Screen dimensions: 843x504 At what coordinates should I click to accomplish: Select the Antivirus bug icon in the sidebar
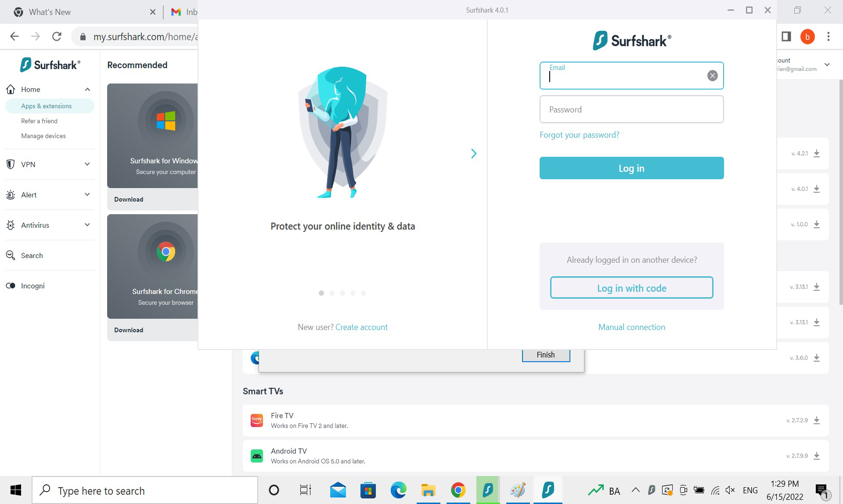[x=11, y=225]
